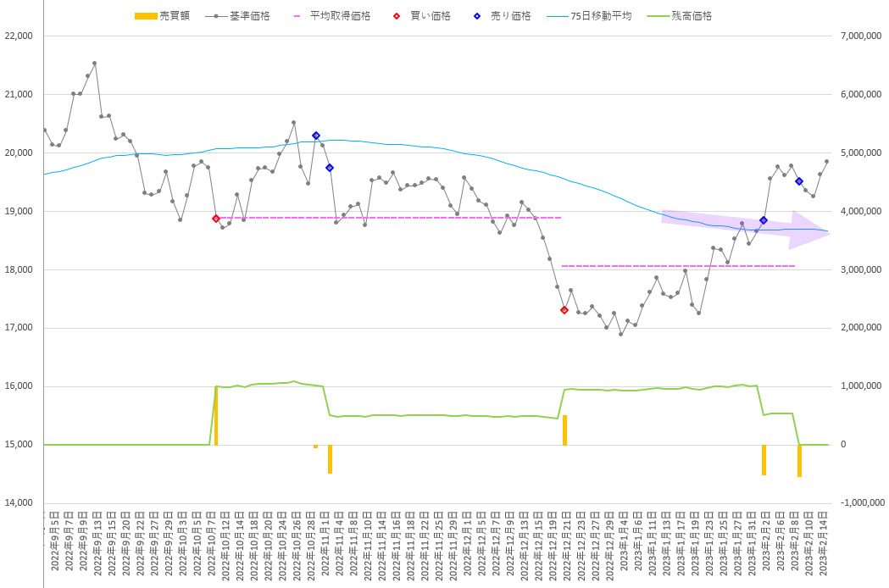Click the 2023年1月4日 date label
Viewport: 889px width, 588px height.
[x=624, y=541]
